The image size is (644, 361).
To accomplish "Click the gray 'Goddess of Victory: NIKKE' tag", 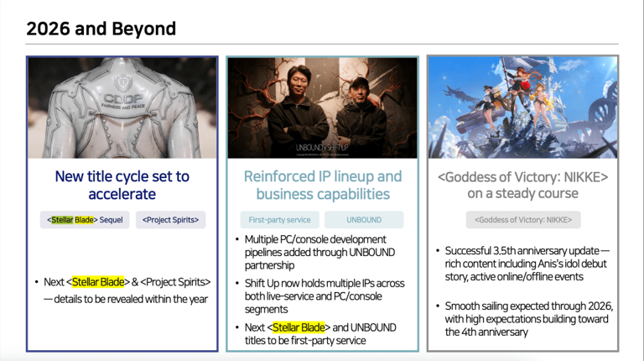I will pos(523,220).
